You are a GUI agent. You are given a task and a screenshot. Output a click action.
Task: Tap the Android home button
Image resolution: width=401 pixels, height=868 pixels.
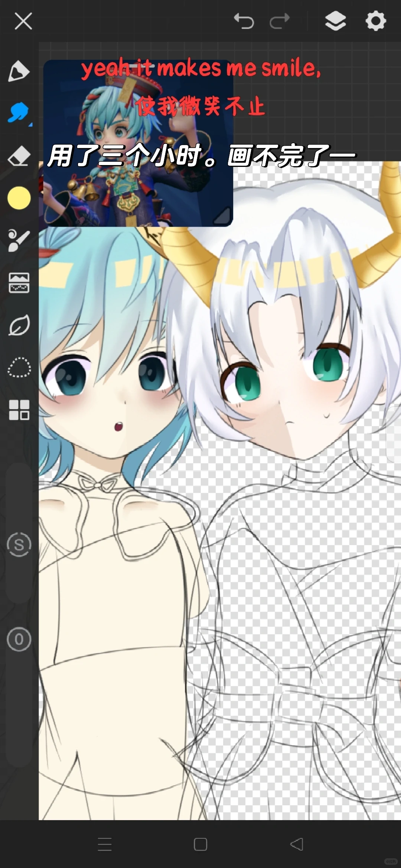(x=200, y=844)
